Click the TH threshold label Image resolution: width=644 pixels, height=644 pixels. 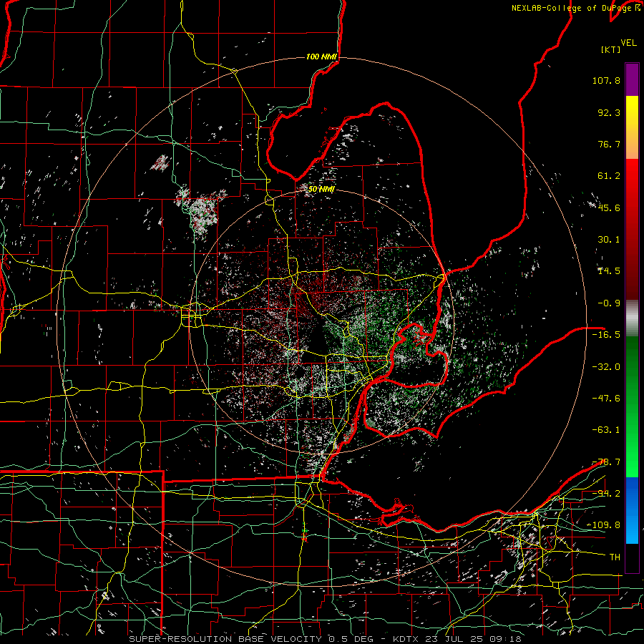pos(615,557)
